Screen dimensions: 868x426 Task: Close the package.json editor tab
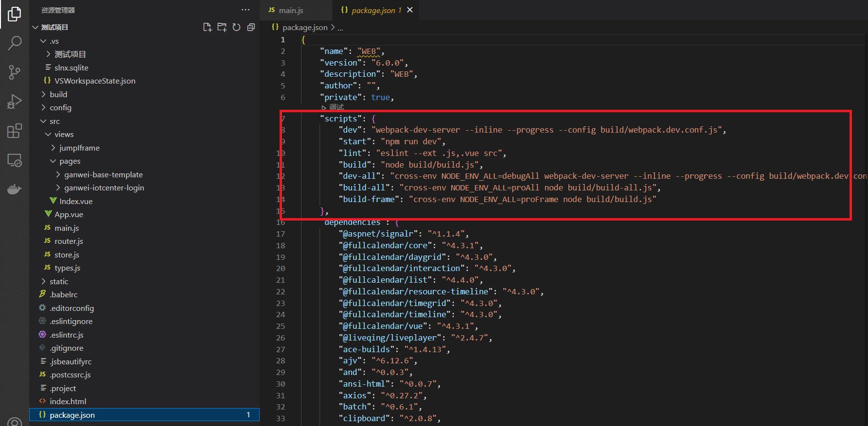[410, 10]
